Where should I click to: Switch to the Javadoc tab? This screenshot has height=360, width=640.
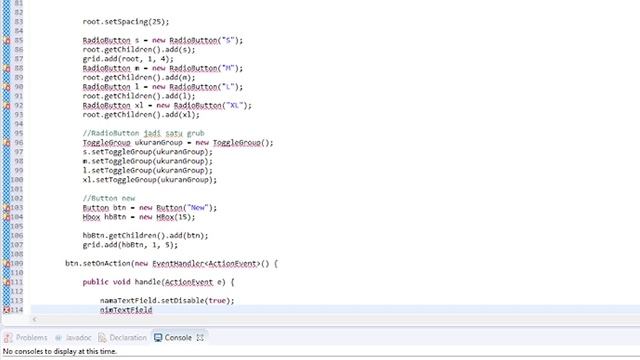73,338
